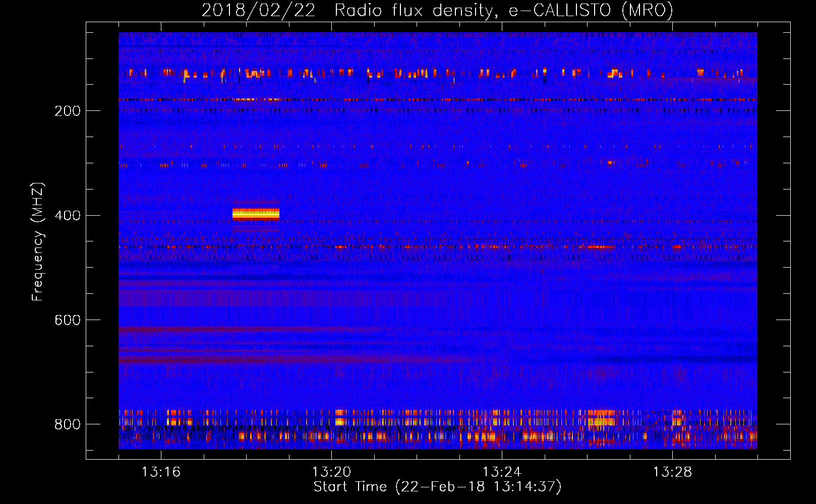Click the 13:28 time tick label
The width and height of the screenshot is (816, 504).
click(x=672, y=472)
